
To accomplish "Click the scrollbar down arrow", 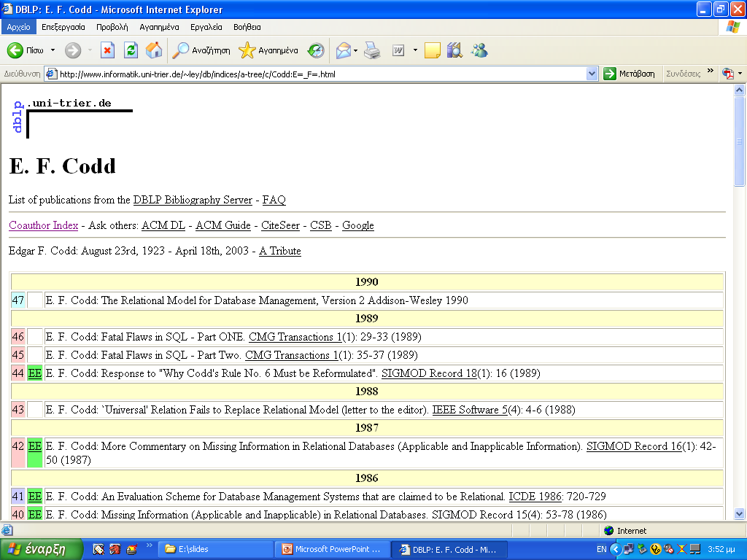I will [740, 513].
